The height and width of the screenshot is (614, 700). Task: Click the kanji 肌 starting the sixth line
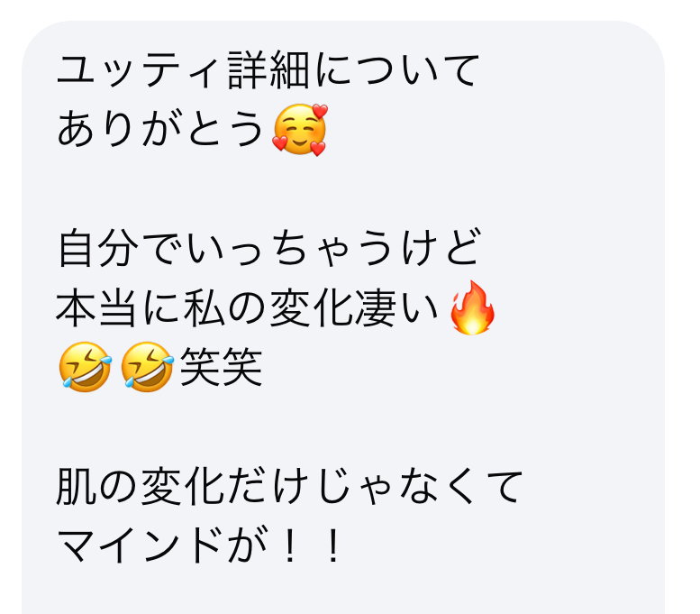pos(76,486)
